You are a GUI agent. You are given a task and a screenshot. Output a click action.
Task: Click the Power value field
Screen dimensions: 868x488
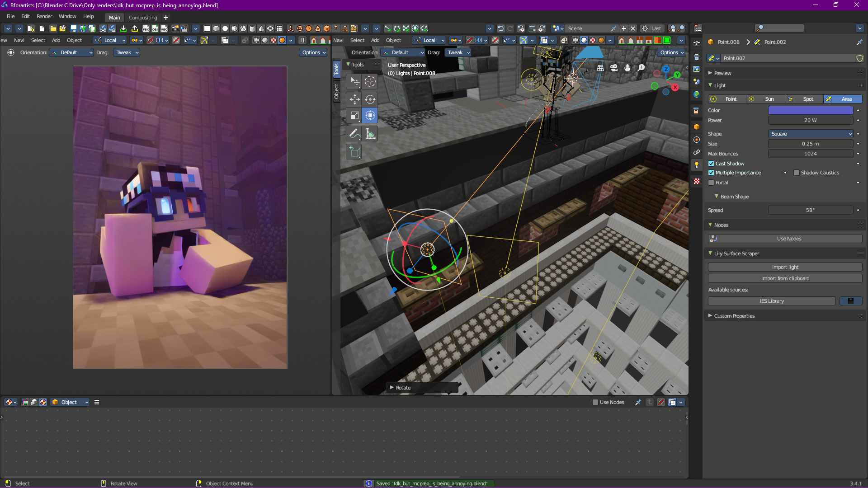(x=811, y=120)
